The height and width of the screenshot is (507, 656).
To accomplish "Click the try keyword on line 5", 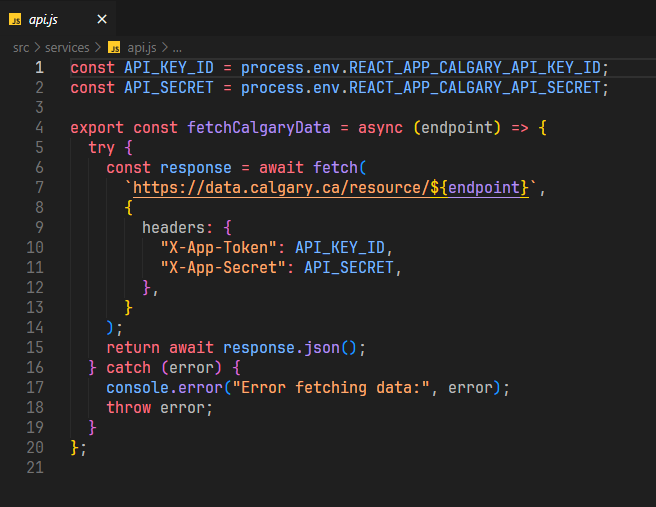I will coord(102,148).
